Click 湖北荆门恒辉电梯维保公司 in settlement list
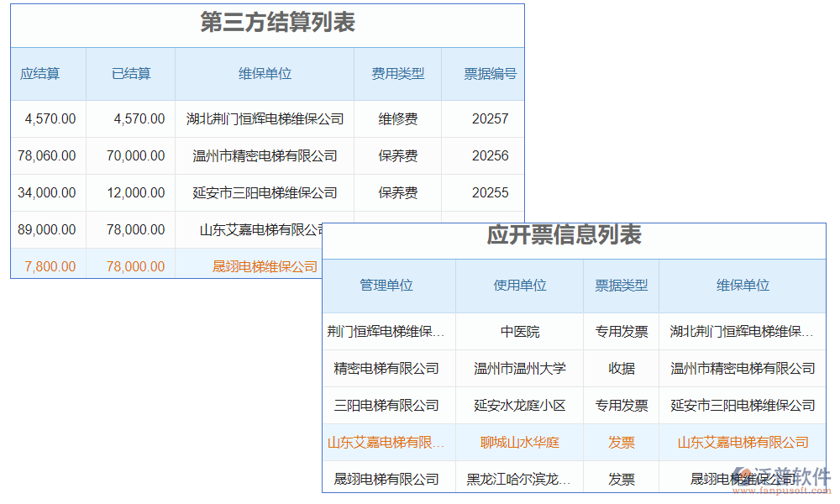This screenshot has width=840, height=504. [264, 118]
